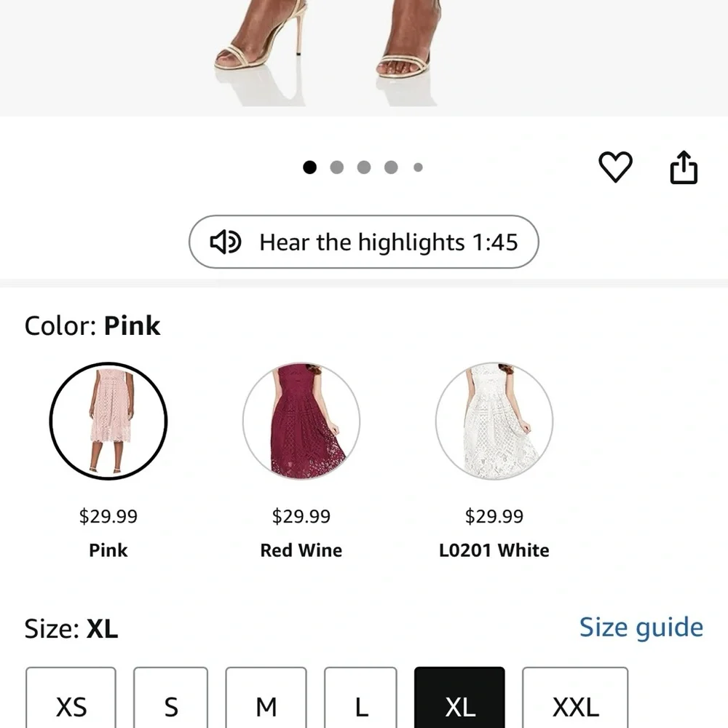The image size is (728, 728).
Task: Choose the Red Wine dress swatch
Action: coord(301,421)
